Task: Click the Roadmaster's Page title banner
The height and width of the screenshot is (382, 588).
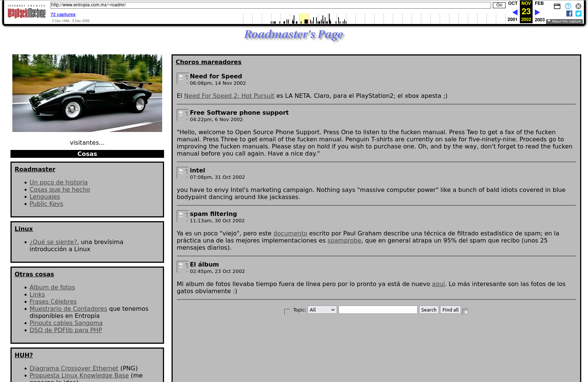Action: point(294,35)
